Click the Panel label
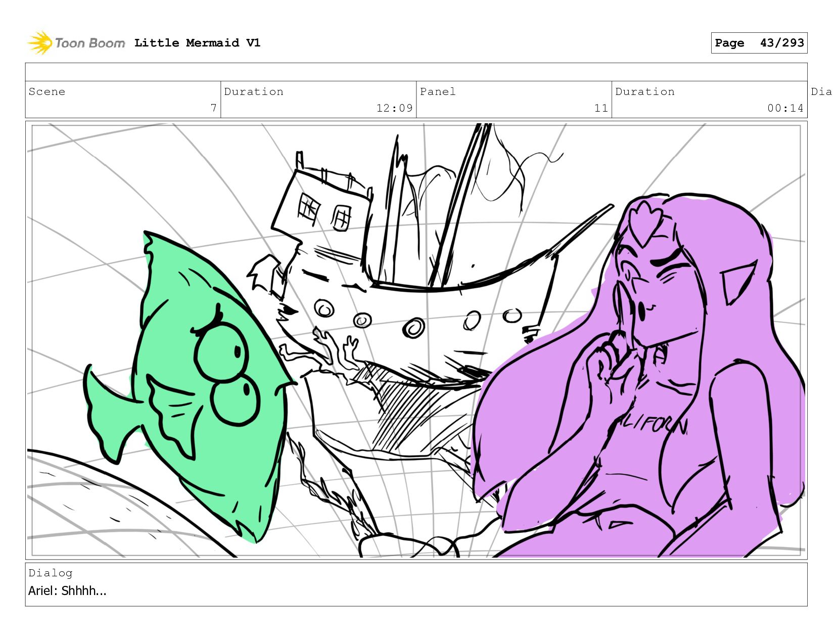Screen dimensions: 834x644 (x=438, y=91)
